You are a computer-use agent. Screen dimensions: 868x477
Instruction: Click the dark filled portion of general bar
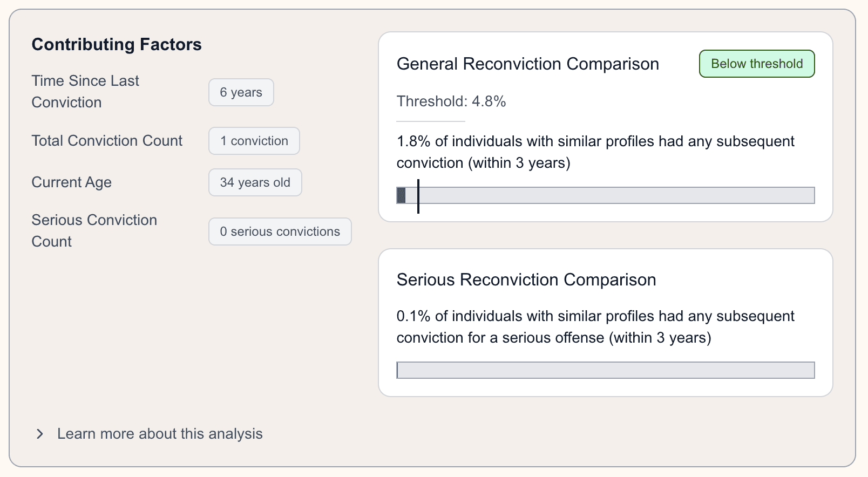(x=401, y=195)
